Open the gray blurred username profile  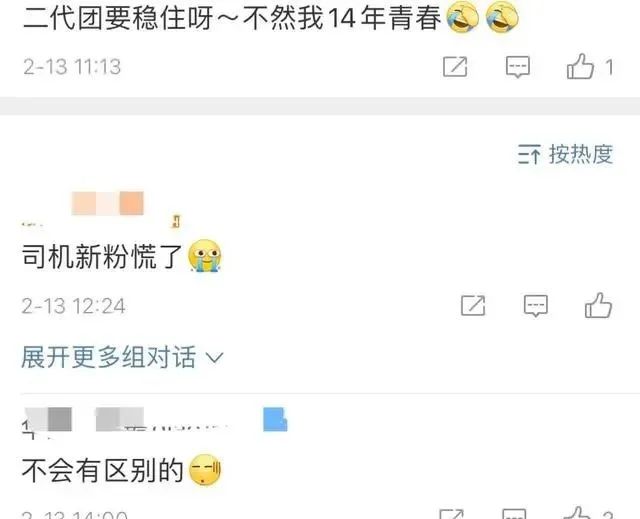pos(84,419)
